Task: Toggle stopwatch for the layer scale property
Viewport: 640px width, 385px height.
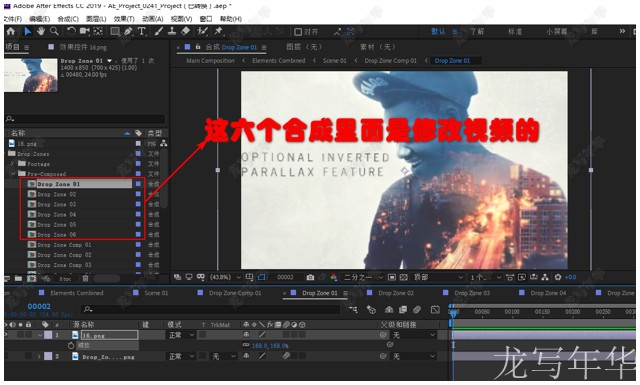Action: (71, 345)
